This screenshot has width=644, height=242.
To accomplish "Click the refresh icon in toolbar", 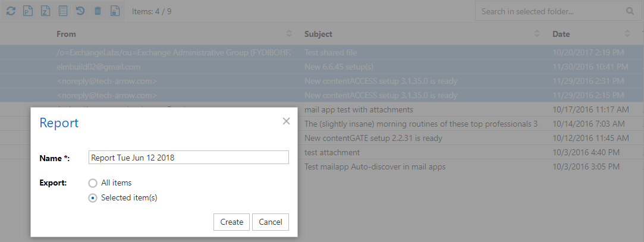I will point(11,11).
